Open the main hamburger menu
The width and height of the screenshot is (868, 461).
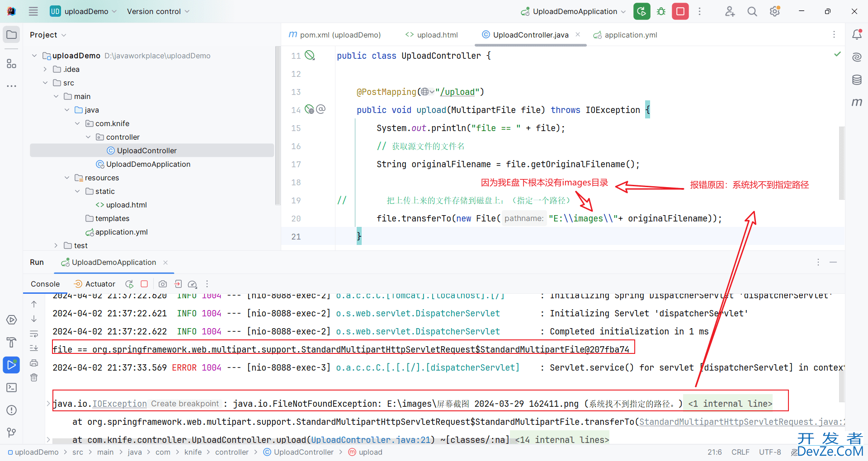pyautogui.click(x=33, y=11)
